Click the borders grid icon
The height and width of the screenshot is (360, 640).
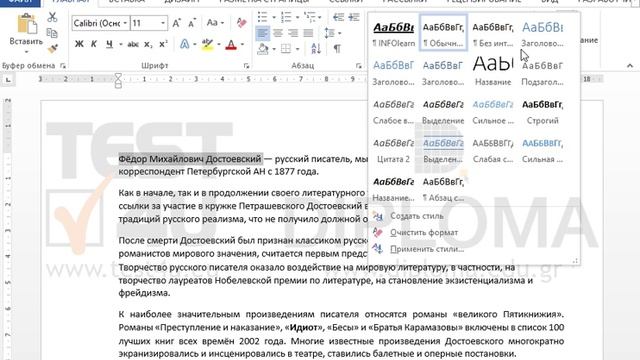(x=286, y=49)
